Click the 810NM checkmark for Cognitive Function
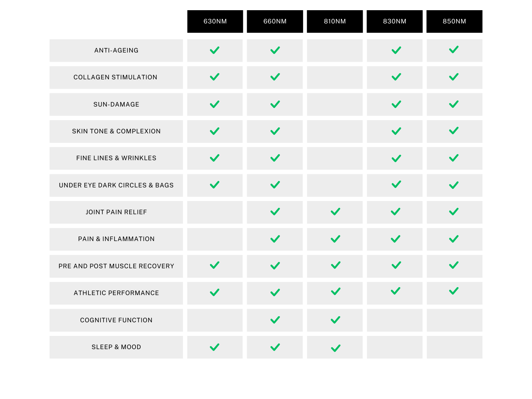532x399 pixels. (336, 320)
